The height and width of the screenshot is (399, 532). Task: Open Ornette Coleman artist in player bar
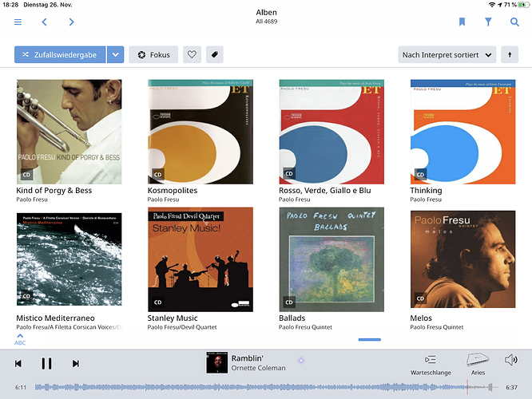pyautogui.click(x=259, y=368)
